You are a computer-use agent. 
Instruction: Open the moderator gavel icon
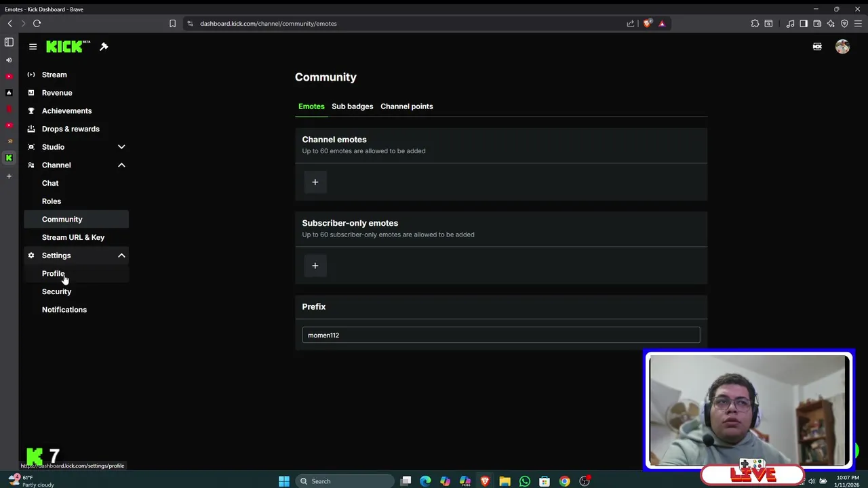coord(104,47)
